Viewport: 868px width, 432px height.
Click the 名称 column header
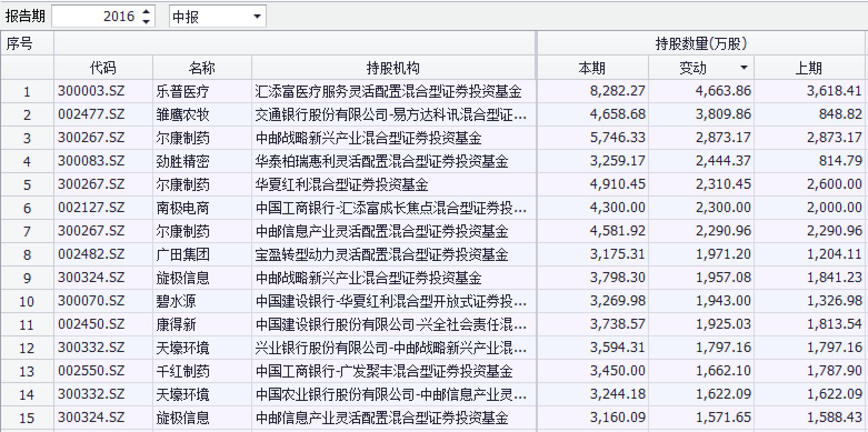pos(202,67)
